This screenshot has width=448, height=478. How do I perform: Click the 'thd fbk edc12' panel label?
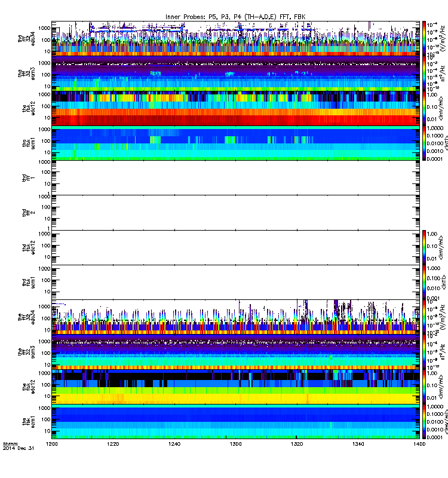click(x=29, y=247)
